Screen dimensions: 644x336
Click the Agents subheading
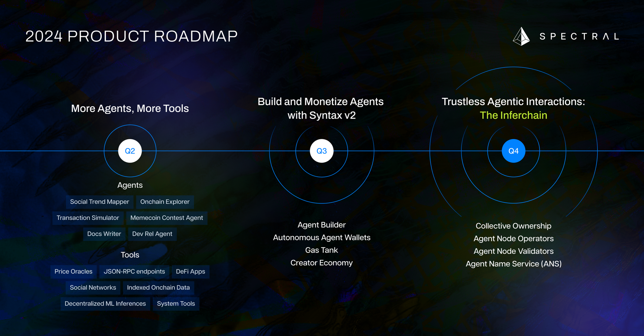point(130,185)
